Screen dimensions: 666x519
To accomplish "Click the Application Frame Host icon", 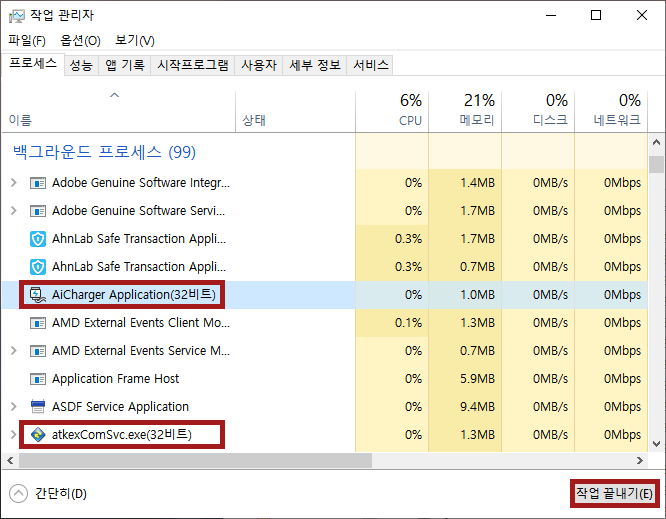I will click(38, 379).
